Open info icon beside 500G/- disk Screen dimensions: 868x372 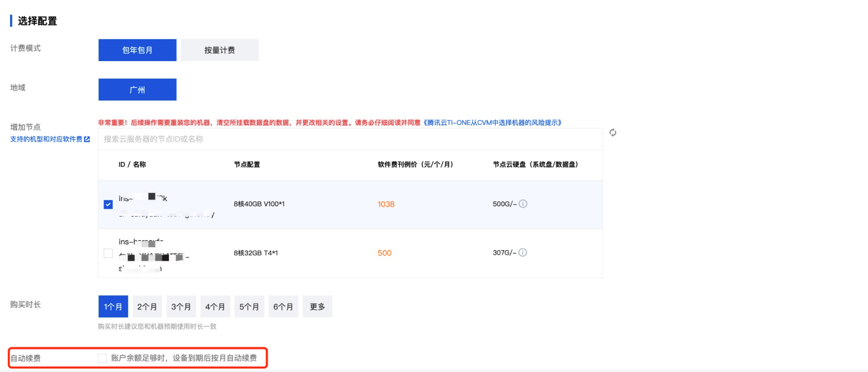pyautogui.click(x=523, y=204)
